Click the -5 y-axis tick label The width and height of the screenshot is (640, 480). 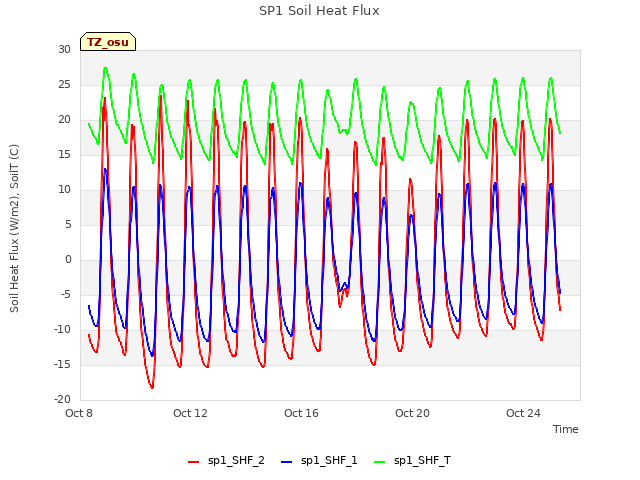click(66, 295)
